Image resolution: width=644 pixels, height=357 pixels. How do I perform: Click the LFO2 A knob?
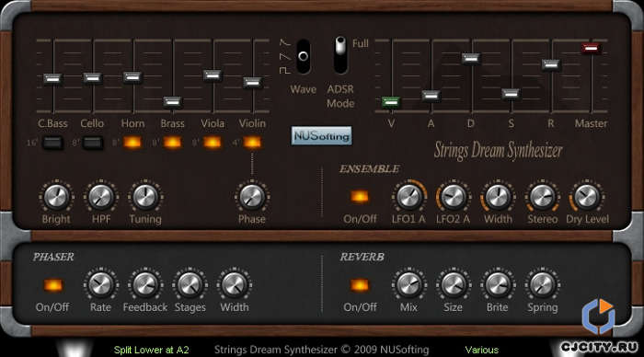(454, 197)
